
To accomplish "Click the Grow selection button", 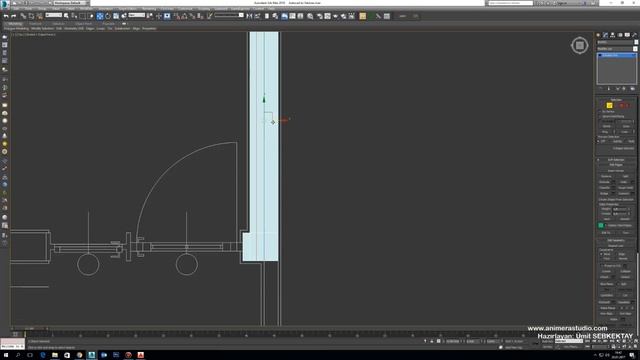I will click(x=626, y=126).
